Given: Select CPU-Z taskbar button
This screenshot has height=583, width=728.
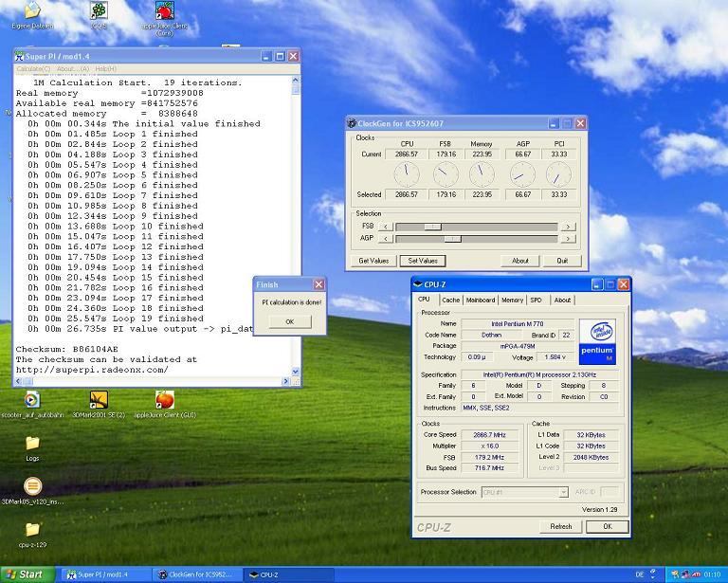Looking at the screenshot, I should (x=289, y=574).
